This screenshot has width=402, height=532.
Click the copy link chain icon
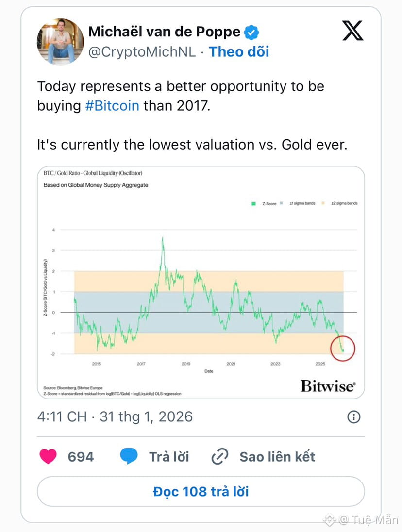(x=220, y=456)
